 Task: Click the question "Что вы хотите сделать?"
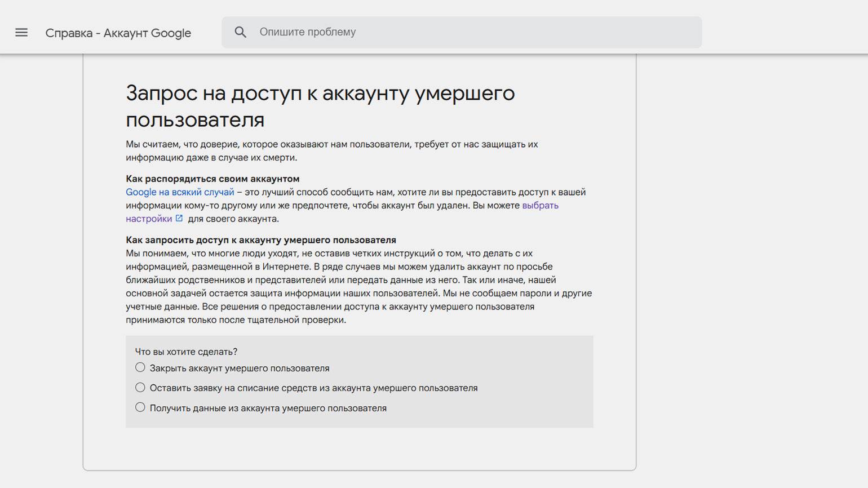[186, 352]
